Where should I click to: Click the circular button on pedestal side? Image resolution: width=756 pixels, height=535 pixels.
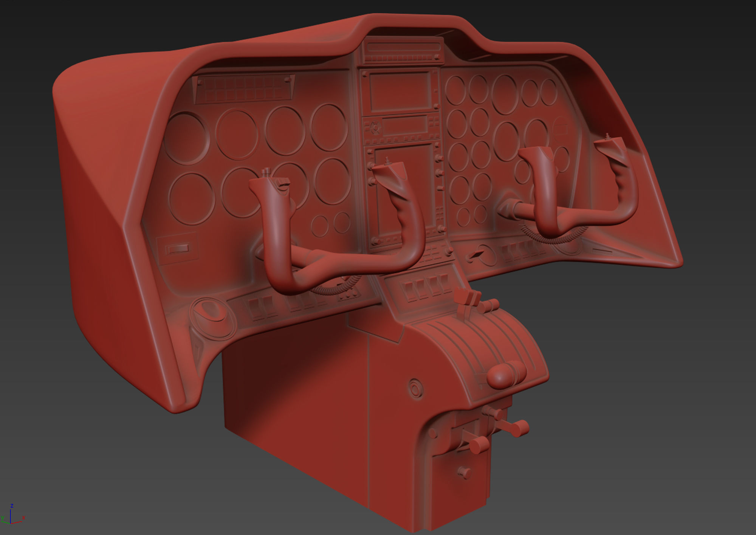[x=415, y=388]
